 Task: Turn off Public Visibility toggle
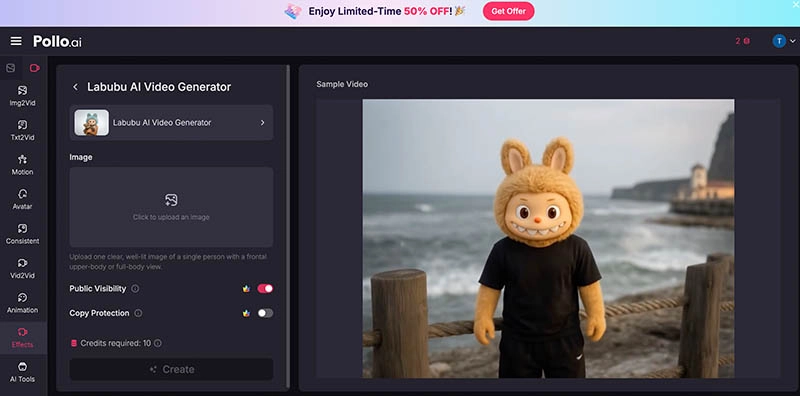pos(265,289)
